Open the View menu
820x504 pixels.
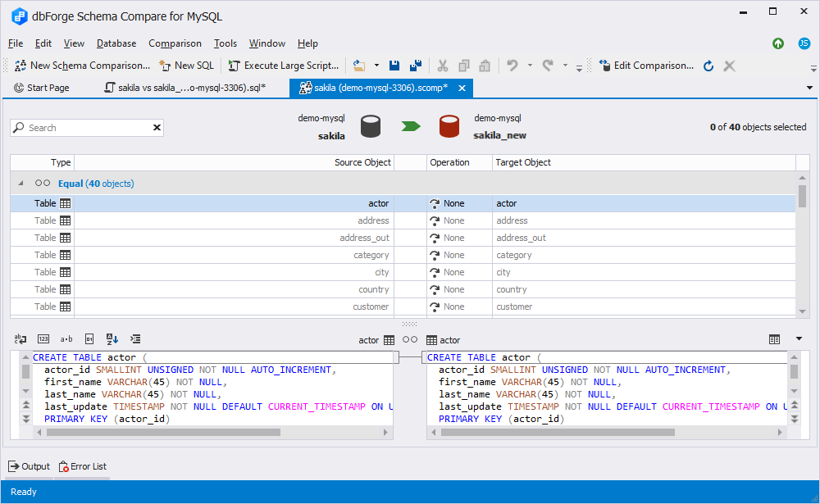(x=75, y=43)
